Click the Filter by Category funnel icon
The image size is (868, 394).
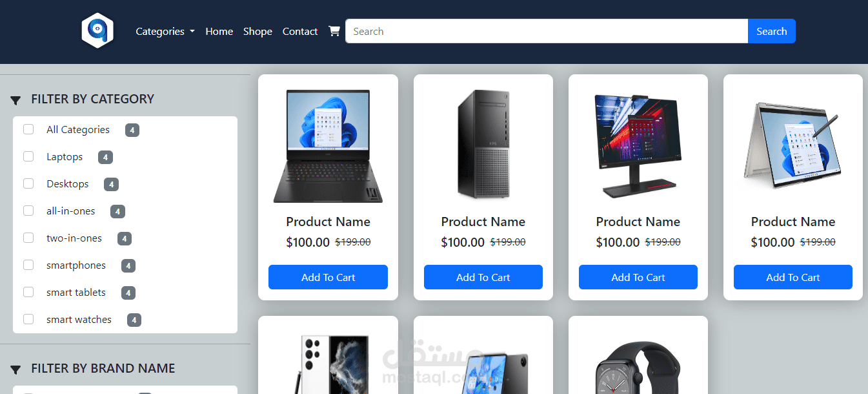tap(15, 100)
